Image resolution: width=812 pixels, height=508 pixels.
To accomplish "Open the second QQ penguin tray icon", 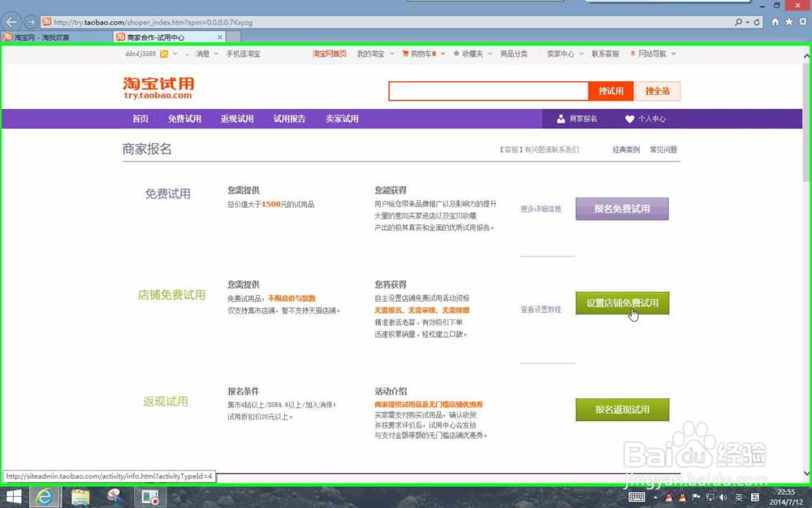I will [x=682, y=497].
